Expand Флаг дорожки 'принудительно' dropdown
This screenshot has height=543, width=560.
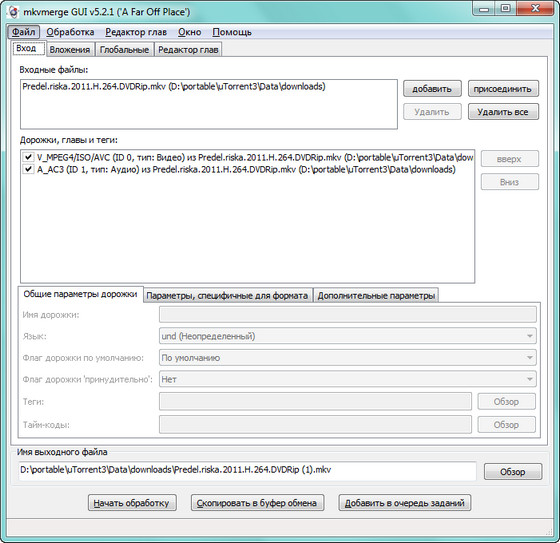tap(348, 379)
